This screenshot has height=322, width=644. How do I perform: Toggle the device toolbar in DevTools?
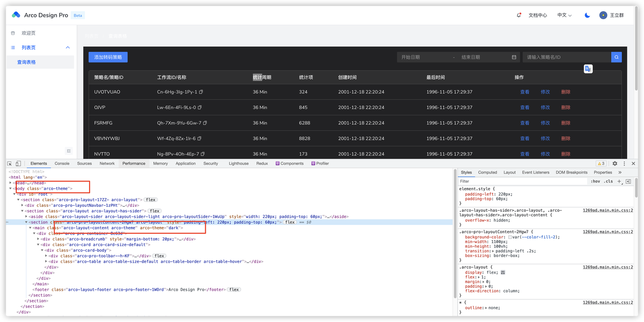[18, 164]
